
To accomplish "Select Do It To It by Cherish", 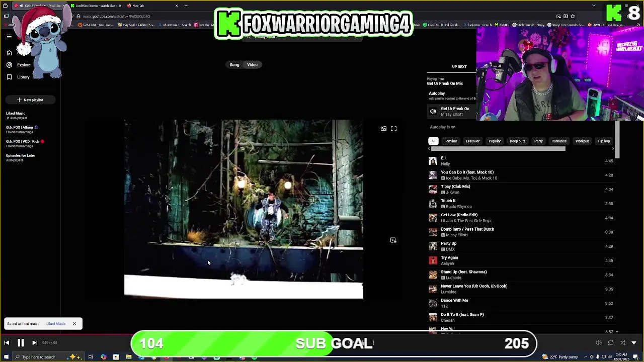I will point(520,317).
